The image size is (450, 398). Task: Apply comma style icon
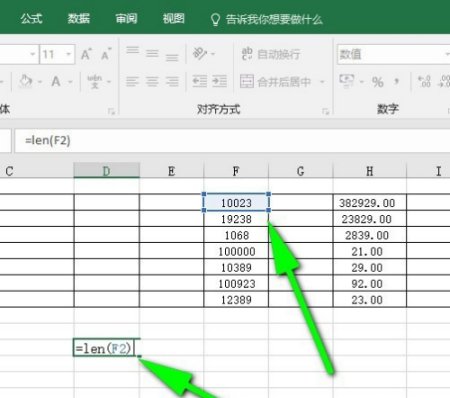396,81
